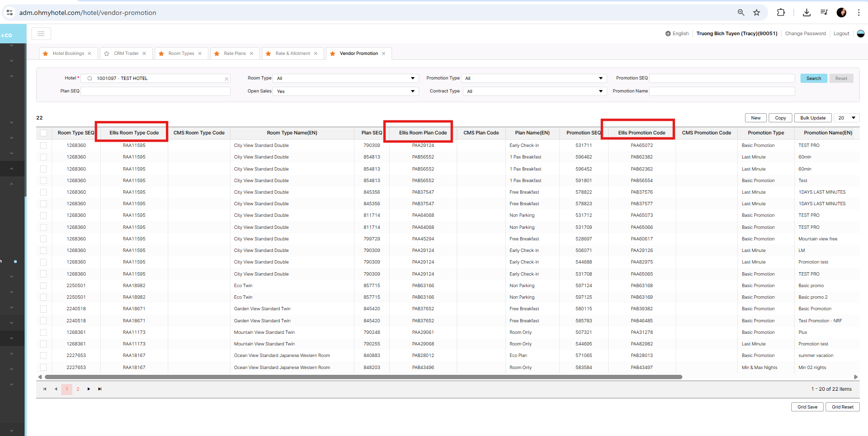Viewport: 868px width, 436px height.
Task: Open the page size dropdown showing 20
Action: click(846, 118)
